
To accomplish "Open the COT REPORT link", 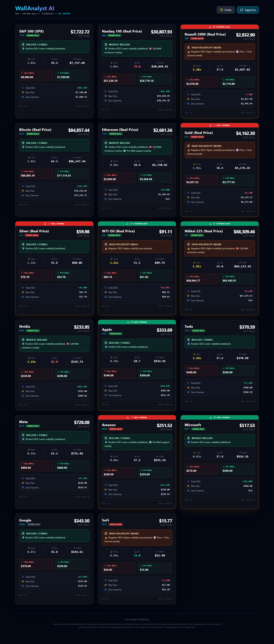I will coord(64,14).
